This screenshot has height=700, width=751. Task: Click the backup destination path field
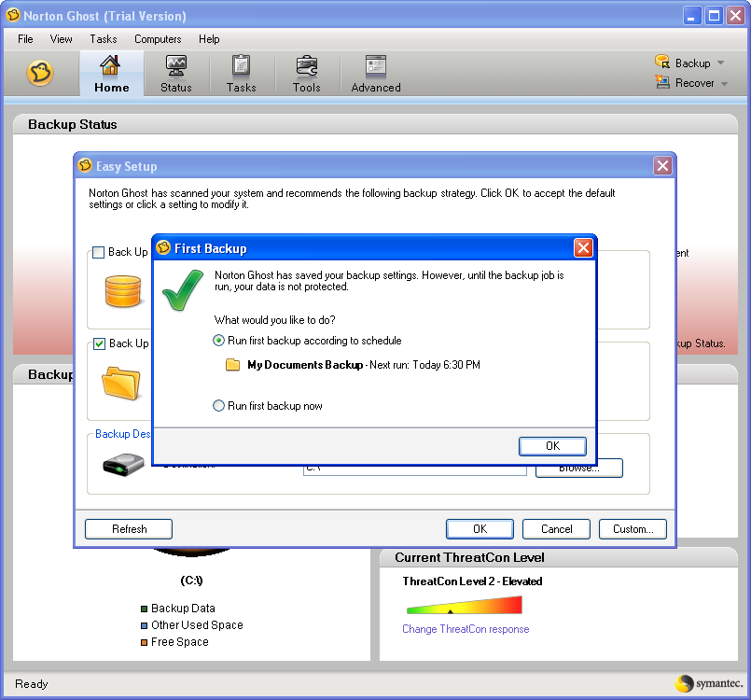pyautogui.click(x=415, y=470)
